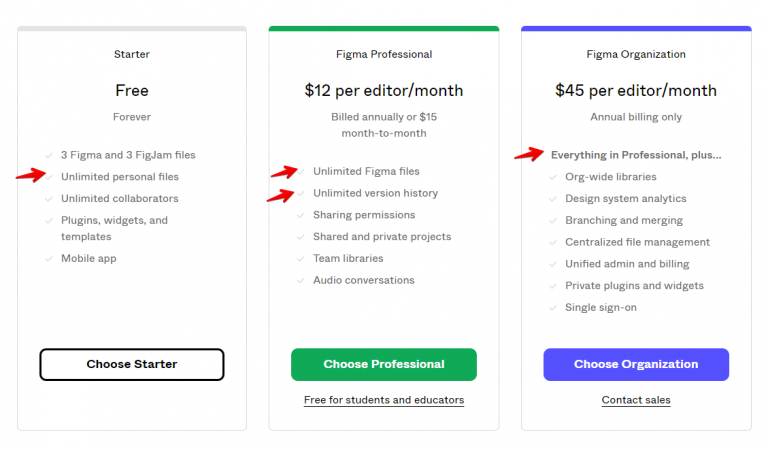
Task: Click checkmark beside Org-wide libraries
Action: pos(553,177)
